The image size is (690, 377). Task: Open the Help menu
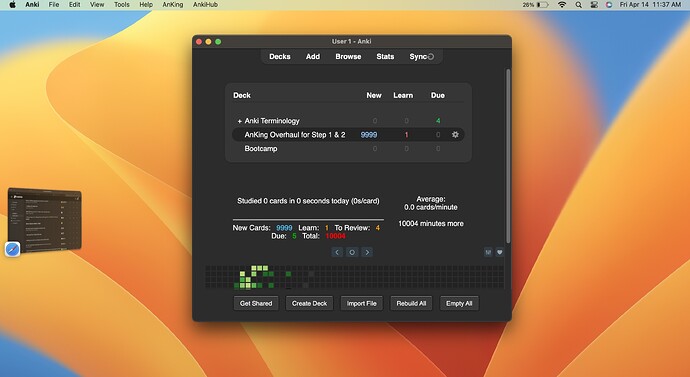(x=146, y=5)
